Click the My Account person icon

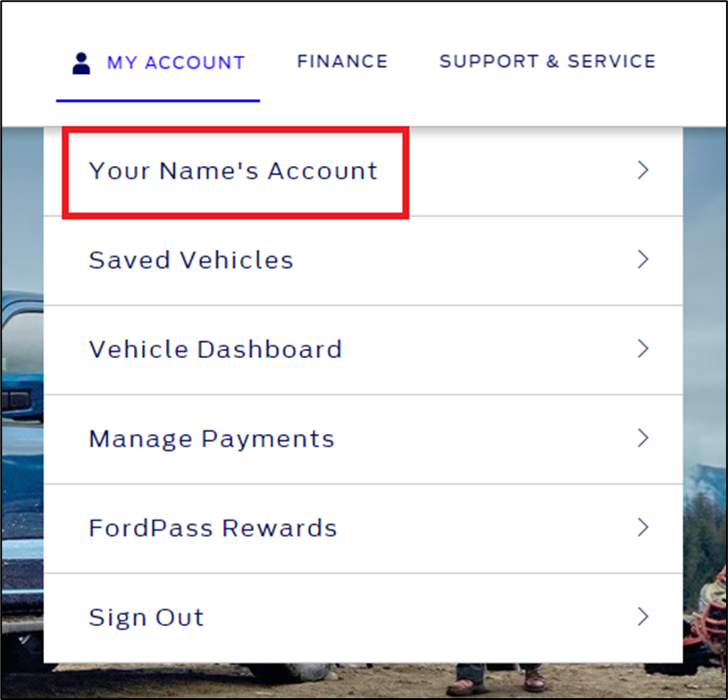click(81, 61)
